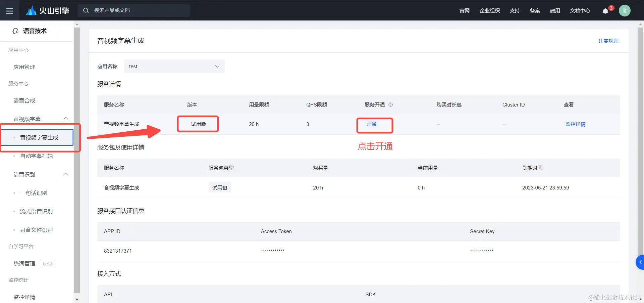Open 计费规则 link
The height and width of the screenshot is (303, 644).
pos(608,41)
